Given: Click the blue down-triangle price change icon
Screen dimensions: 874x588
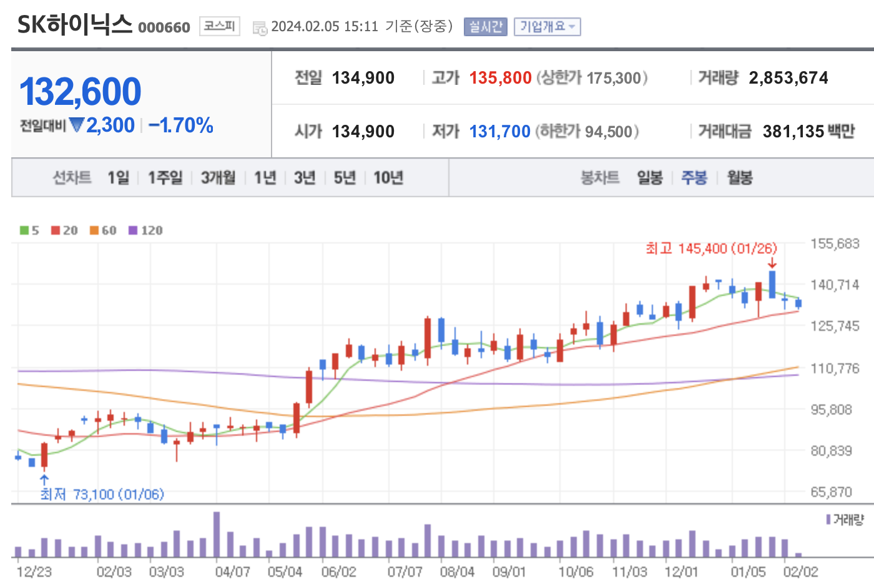Looking at the screenshot, I should pos(77,125).
